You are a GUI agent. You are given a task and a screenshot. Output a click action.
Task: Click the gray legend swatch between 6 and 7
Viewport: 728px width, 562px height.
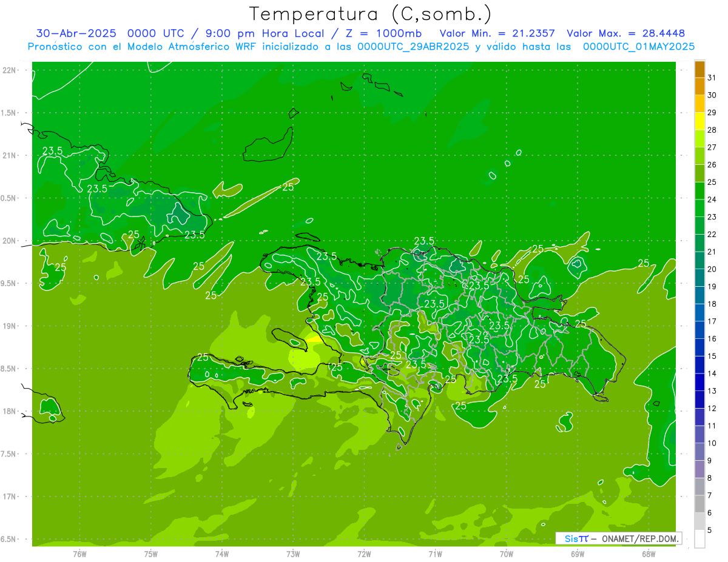tap(699, 504)
